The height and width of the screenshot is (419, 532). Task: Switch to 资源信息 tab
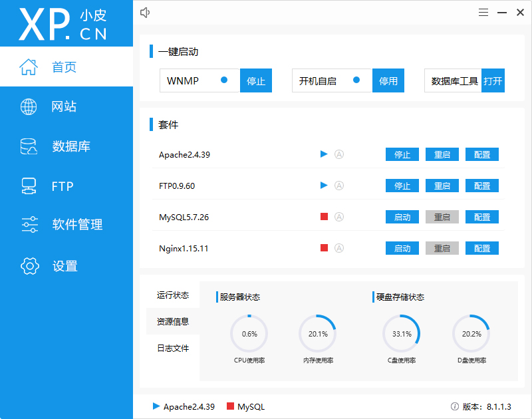[x=173, y=321]
